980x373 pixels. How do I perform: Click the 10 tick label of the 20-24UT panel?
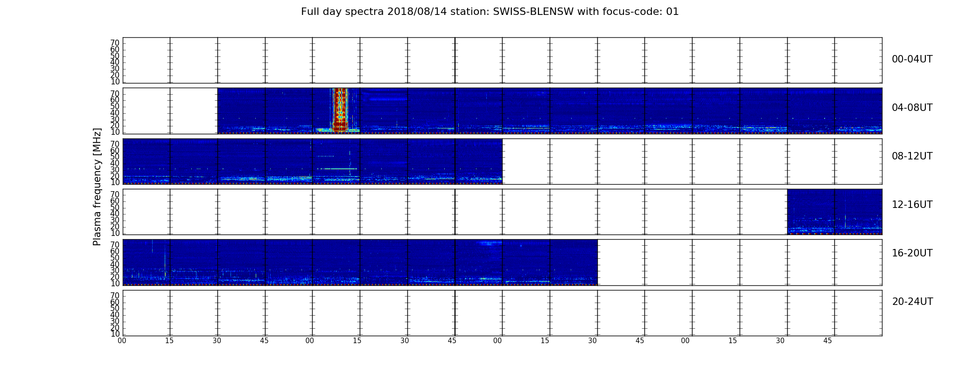coord(115,333)
